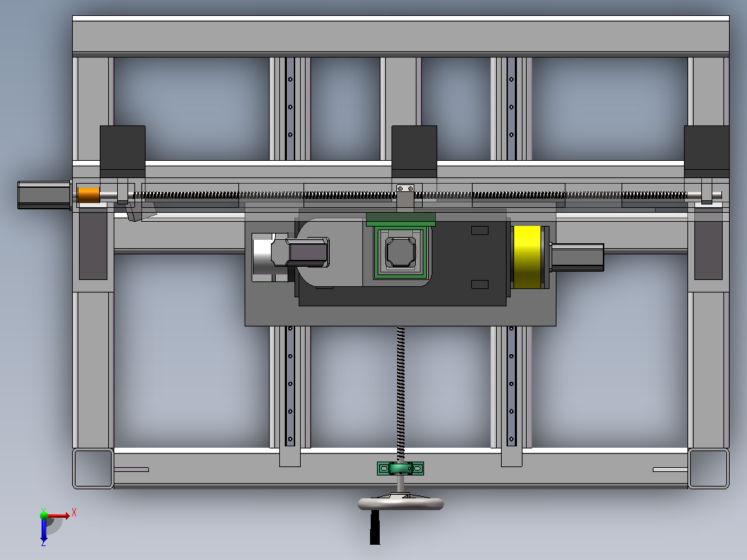
Task: Select the vertical lead screw below carriage
Action: pos(401,394)
